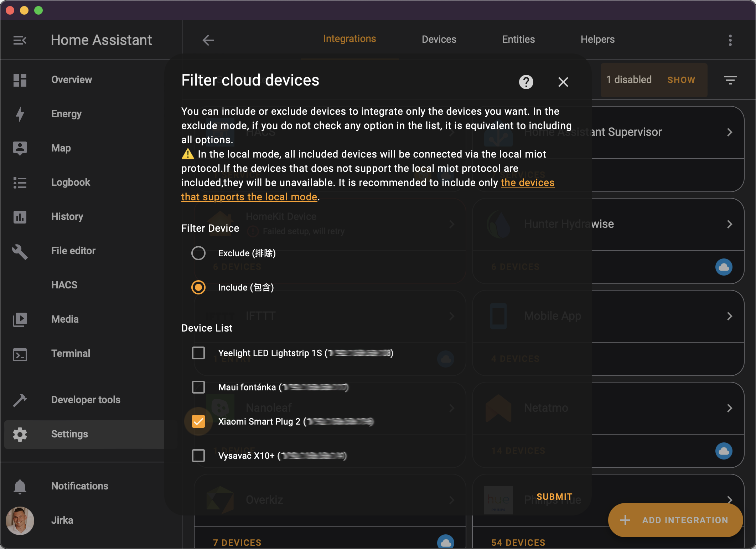Click cloud icon beside 7 DEVICES
This screenshot has width=756, height=549.
[x=446, y=542]
